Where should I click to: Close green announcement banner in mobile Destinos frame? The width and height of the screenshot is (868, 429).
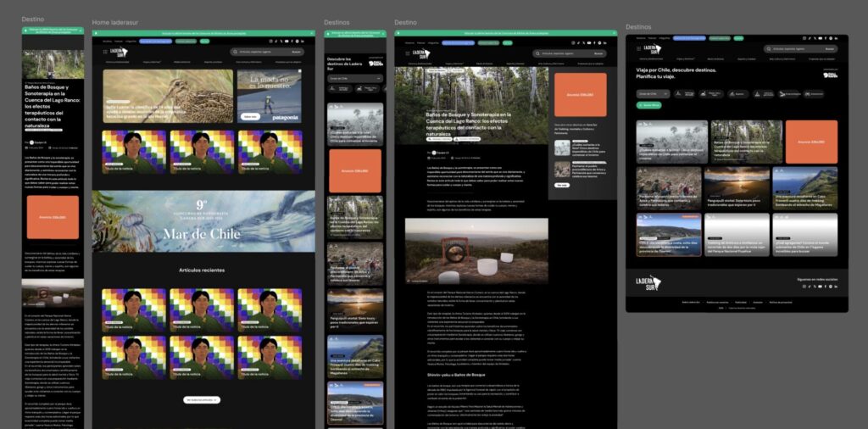pos(383,34)
